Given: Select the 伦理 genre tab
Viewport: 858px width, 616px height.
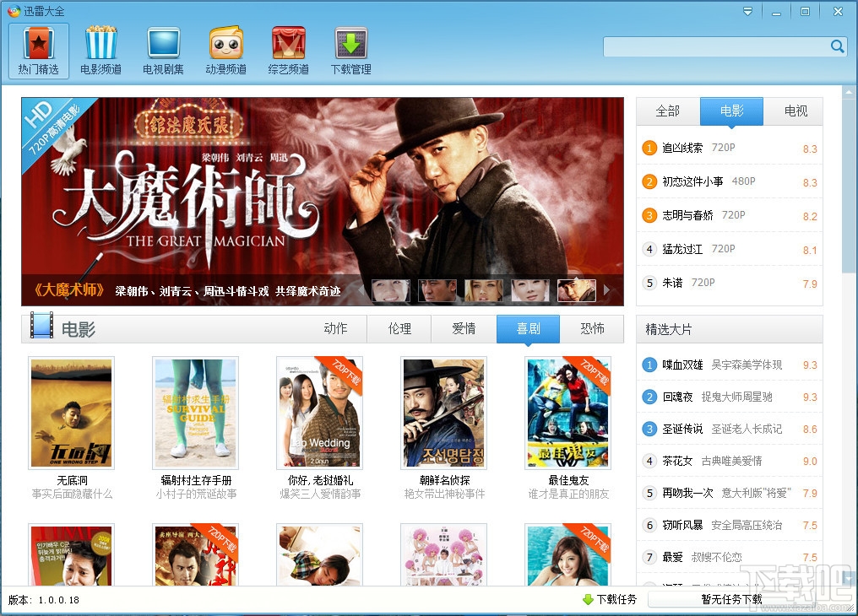Looking at the screenshot, I should point(399,328).
